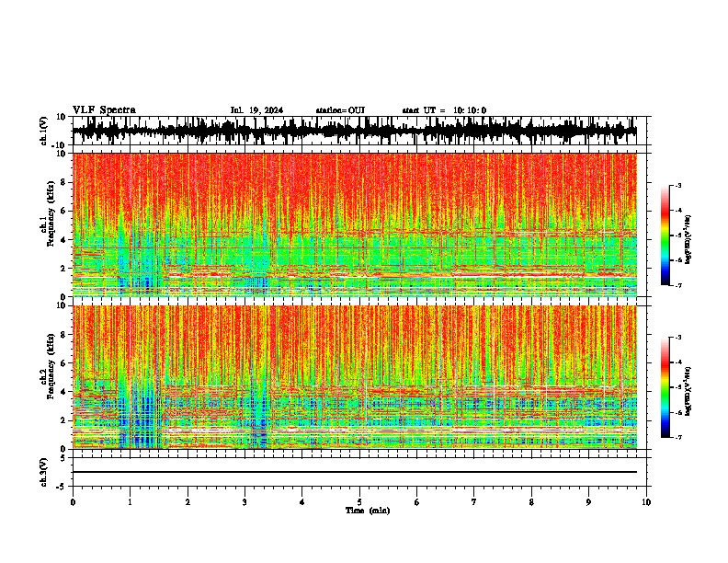Viewport: 728px width, 563px height.
Task: Click the Time axis tick label "0"
Action: coord(73,502)
